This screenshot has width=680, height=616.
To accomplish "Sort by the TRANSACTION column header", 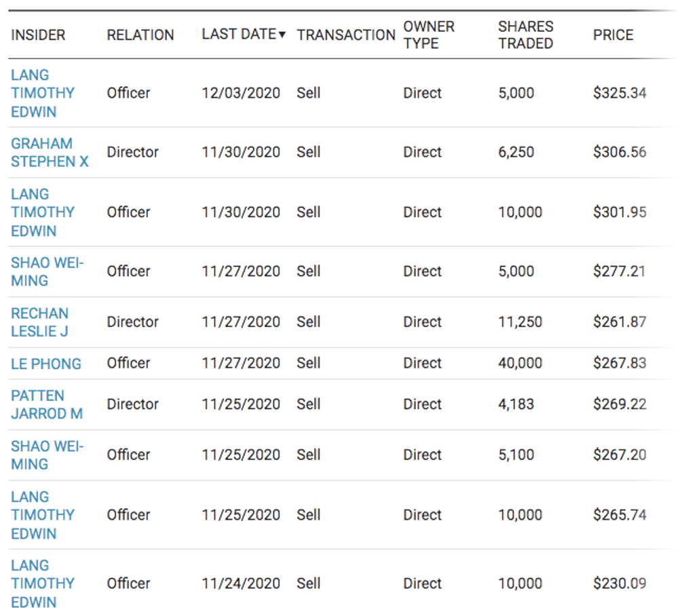I will tap(346, 35).
